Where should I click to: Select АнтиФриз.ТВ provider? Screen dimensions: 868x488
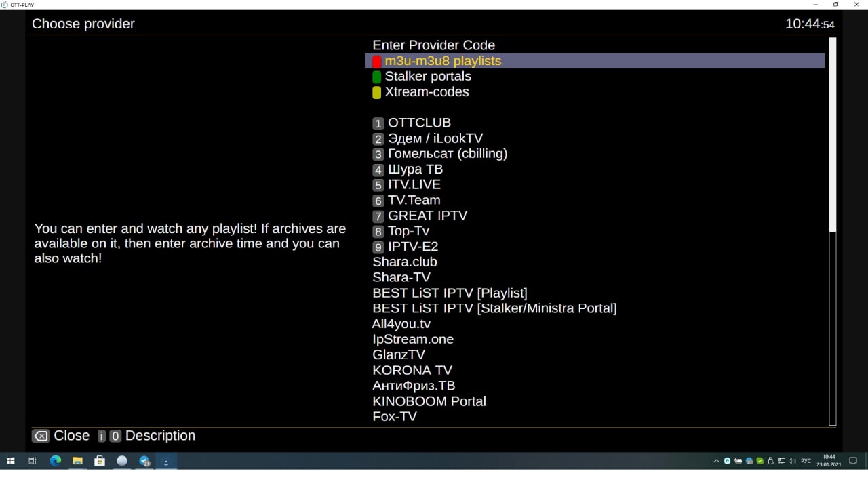[x=414, y=386]
